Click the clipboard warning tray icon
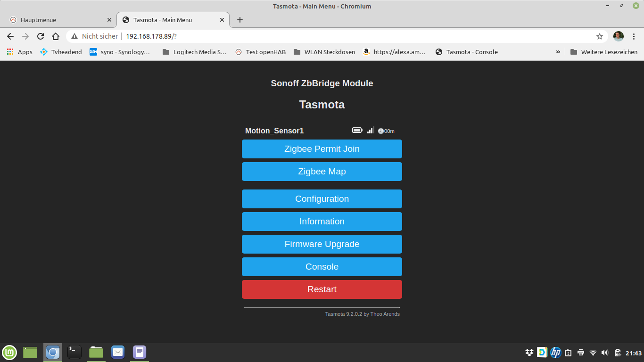The height and width of the screenshot is (362, 644). [x=569, y=353]
